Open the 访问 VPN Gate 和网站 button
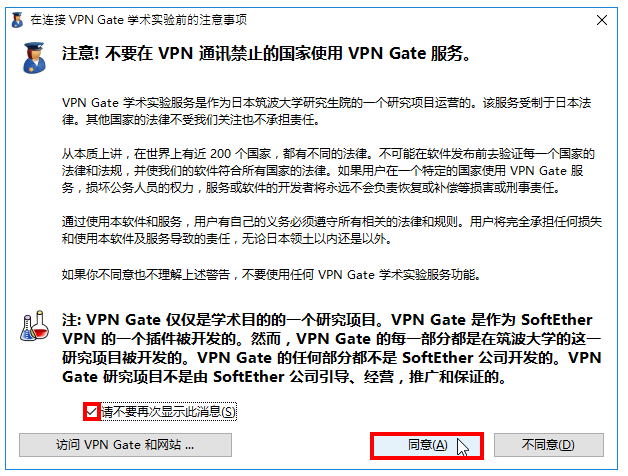628x476 pixels. [125, 445]
